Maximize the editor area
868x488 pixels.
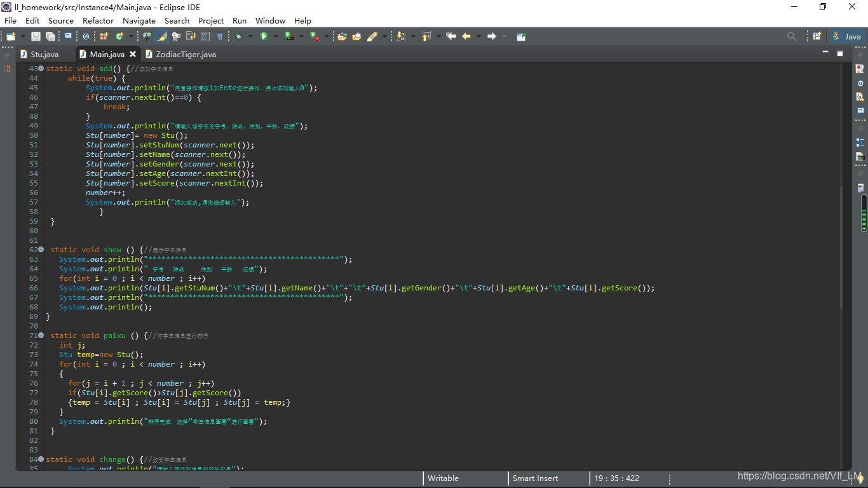[839, 53]
